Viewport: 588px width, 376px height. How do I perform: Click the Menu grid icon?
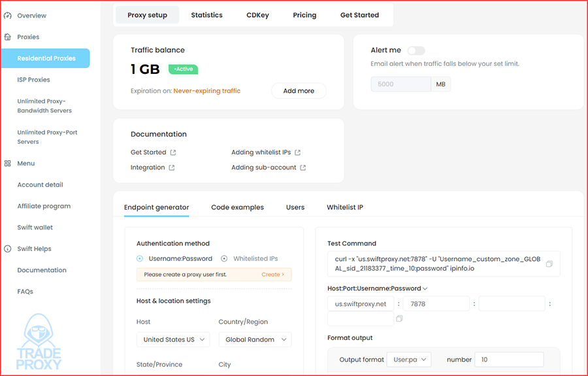7,163
